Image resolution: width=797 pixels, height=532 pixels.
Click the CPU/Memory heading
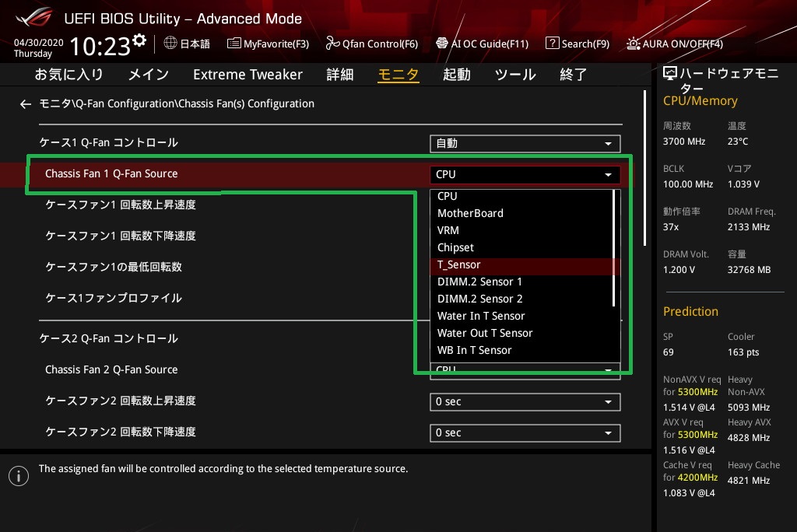pos(700,101)
